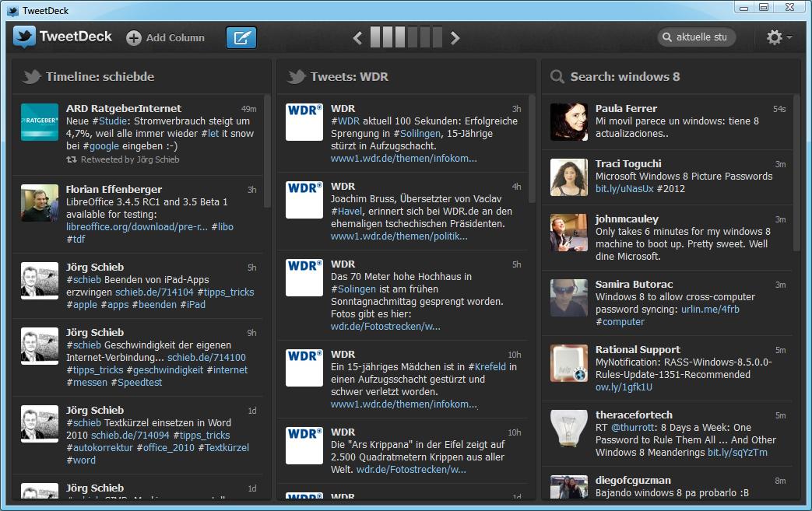Click the magnifier icon of Search: windows 8 column
812x511 pixels.
[x=557, y=76]
